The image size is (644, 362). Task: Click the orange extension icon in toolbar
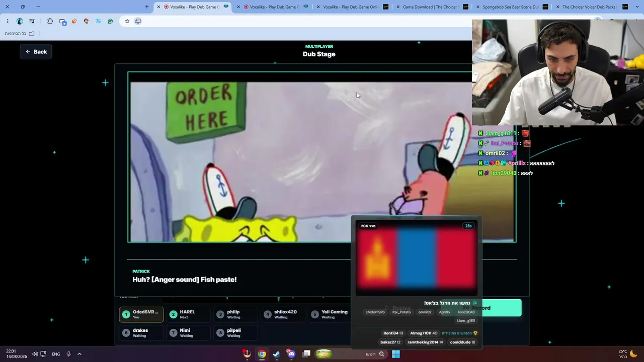click(74, 21)
